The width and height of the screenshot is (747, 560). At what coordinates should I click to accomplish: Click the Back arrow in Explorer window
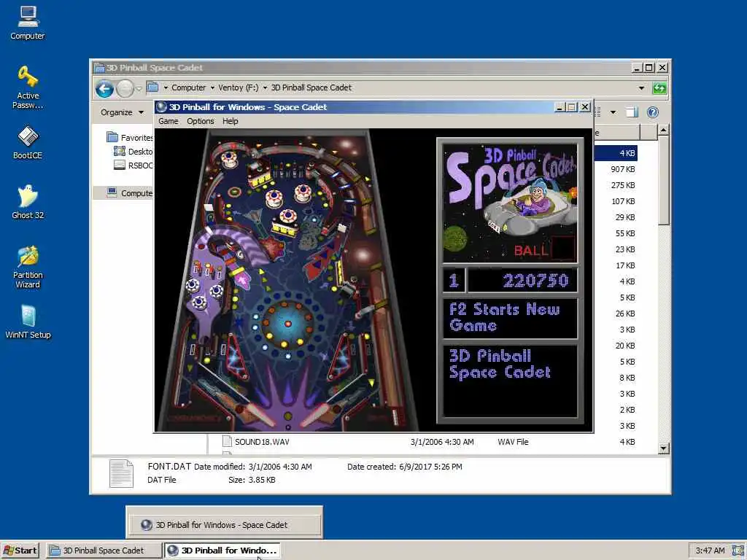[104, 88]
